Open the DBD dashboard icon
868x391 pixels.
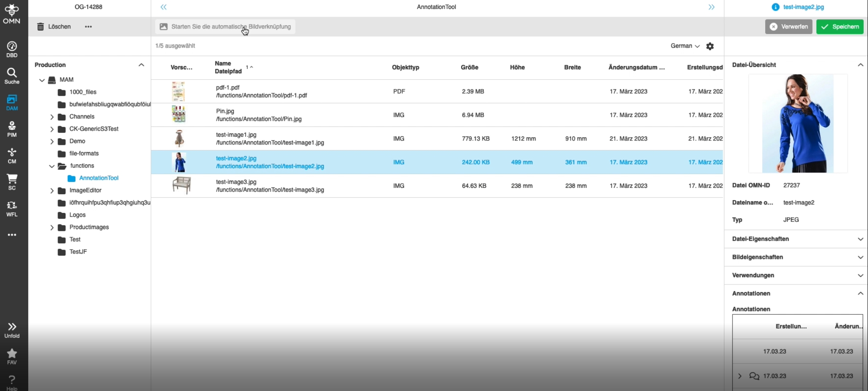(x=12, y=49)
